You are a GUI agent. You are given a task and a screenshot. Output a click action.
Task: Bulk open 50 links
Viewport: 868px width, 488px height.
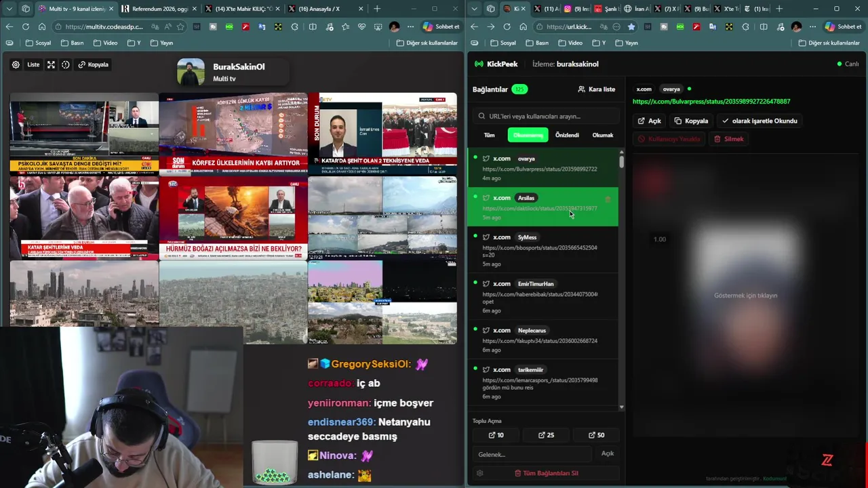(x=596, y=435)
